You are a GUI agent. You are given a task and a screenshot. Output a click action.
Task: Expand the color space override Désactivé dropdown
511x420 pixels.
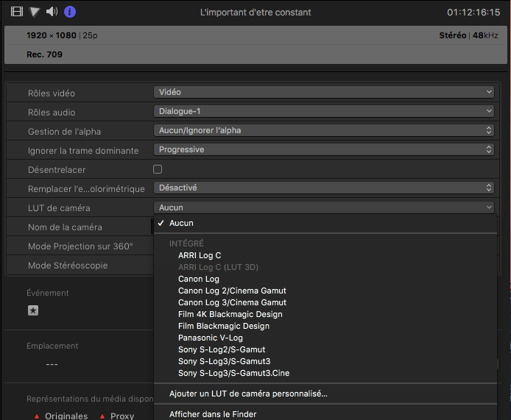[323, 188]
